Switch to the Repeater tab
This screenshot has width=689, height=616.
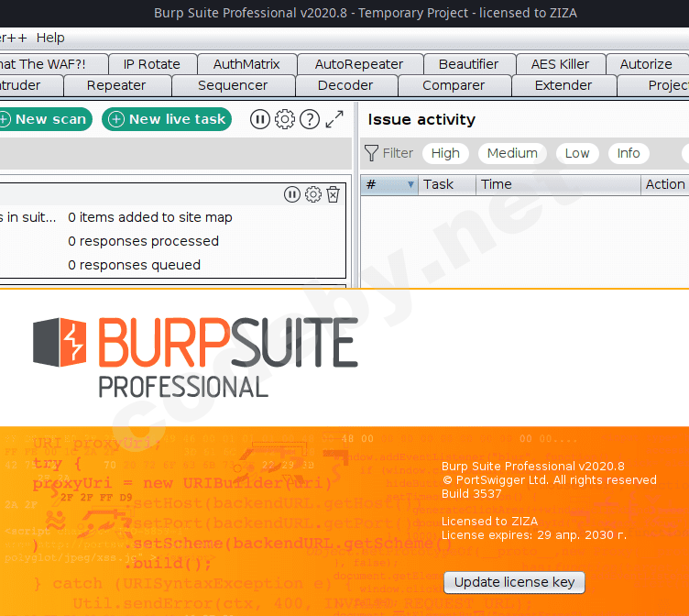coord(116,85)
